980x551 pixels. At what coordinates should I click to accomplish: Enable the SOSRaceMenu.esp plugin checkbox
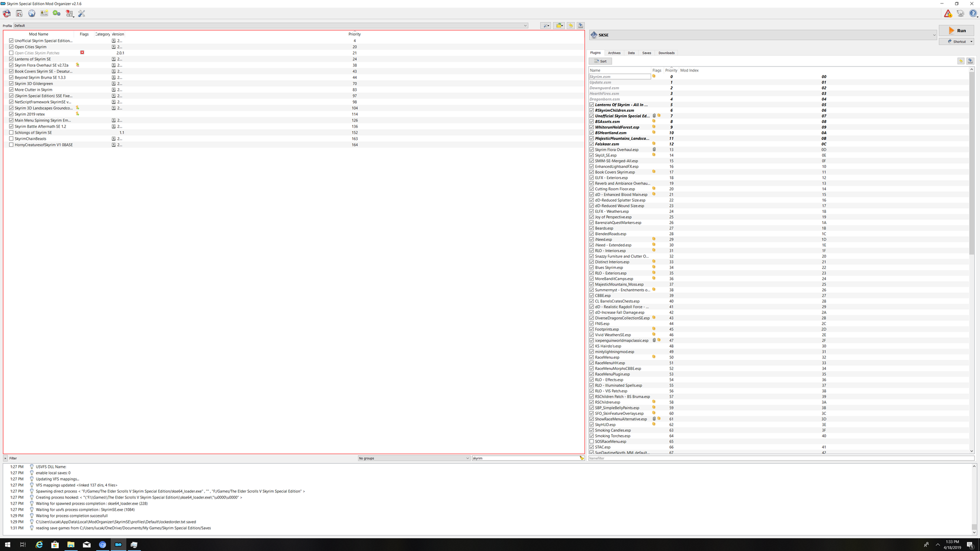click(x=592, y=441)
